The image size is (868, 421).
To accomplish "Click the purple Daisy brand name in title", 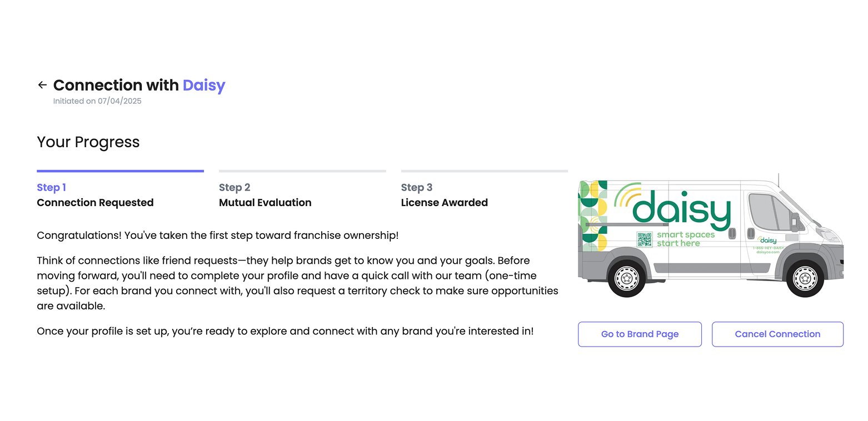I will click(204, 85).
